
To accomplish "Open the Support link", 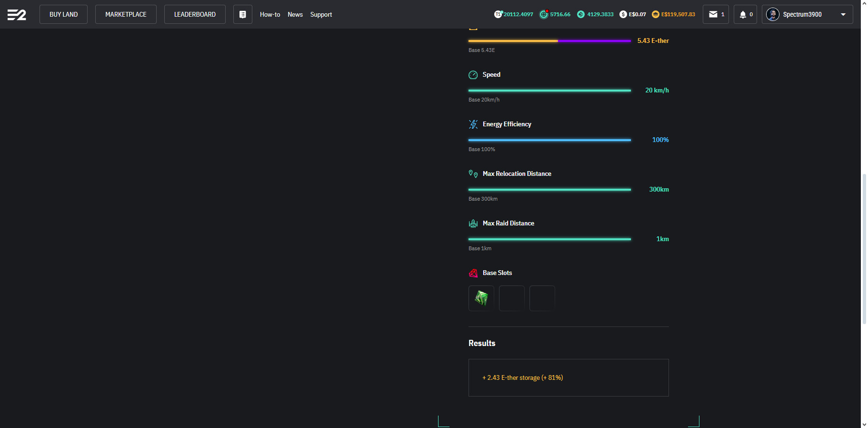I will 321,14.
